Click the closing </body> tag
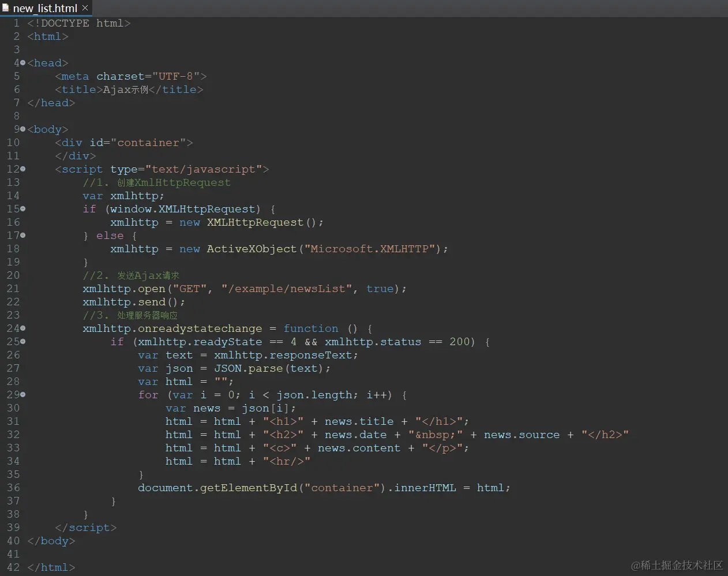Screen dimensions: 728x576 click(x=51, y=541)
